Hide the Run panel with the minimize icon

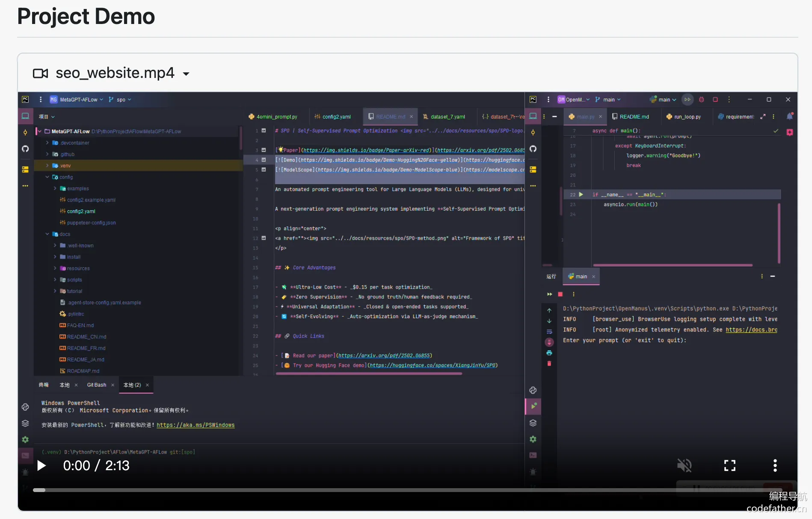tap(773, 276)
